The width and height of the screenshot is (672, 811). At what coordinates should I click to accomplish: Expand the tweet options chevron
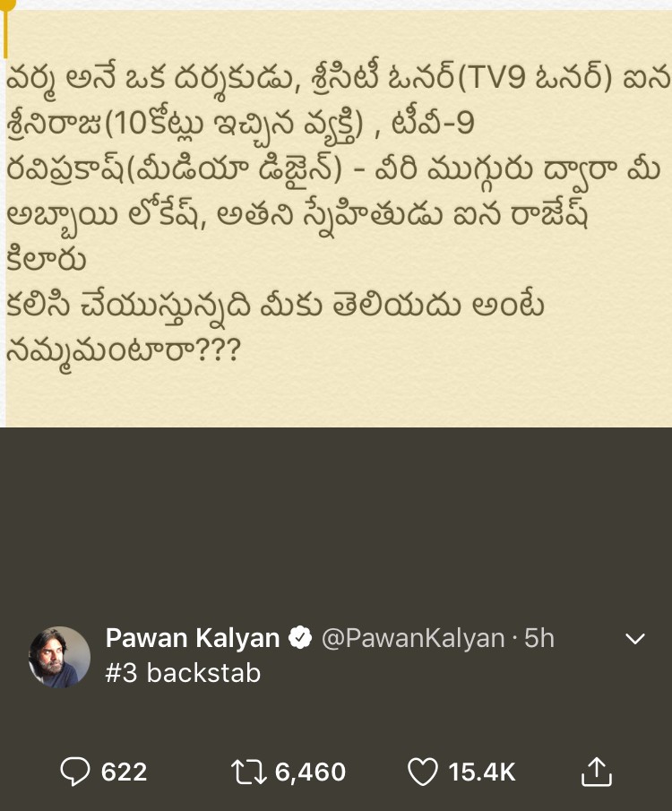pyautogui.click(x=634, y=639)
